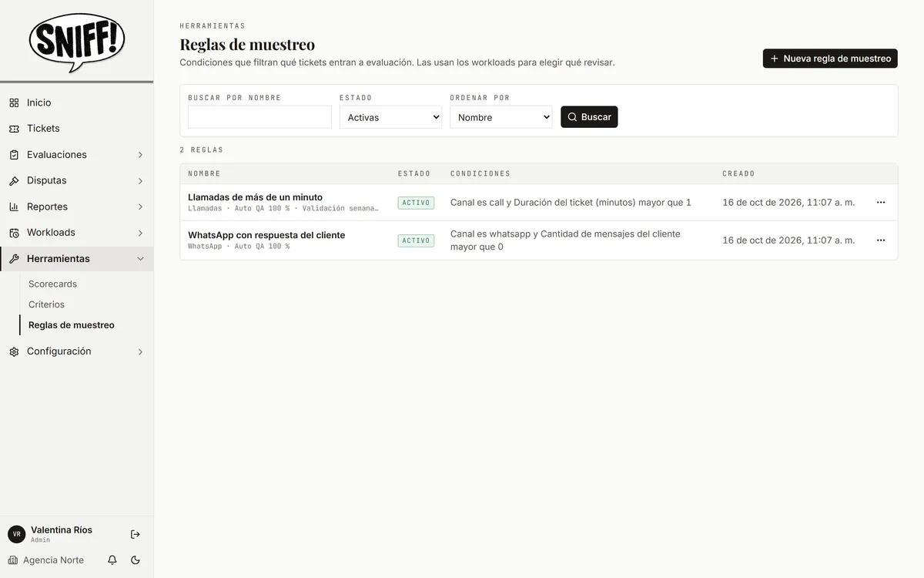Toggle dark mode moon icon
This screenshot has width=924, height=578.
(136, 560)
